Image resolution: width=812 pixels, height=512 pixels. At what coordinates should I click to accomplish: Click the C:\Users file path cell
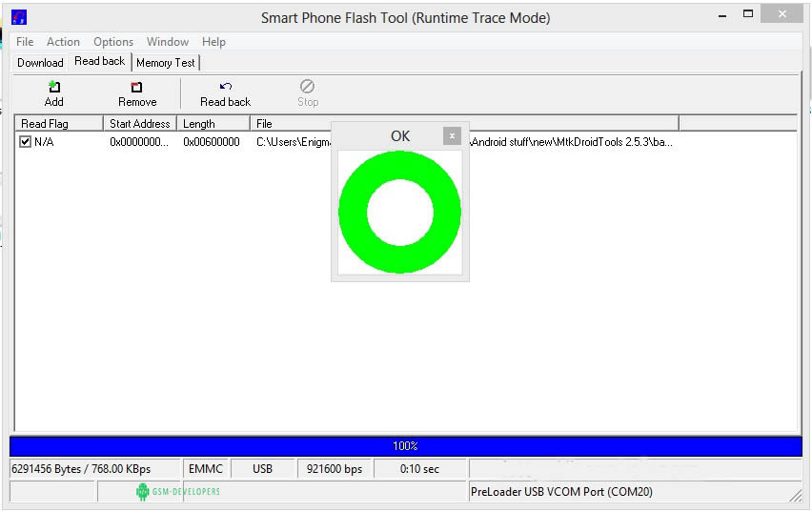(464, 141)
